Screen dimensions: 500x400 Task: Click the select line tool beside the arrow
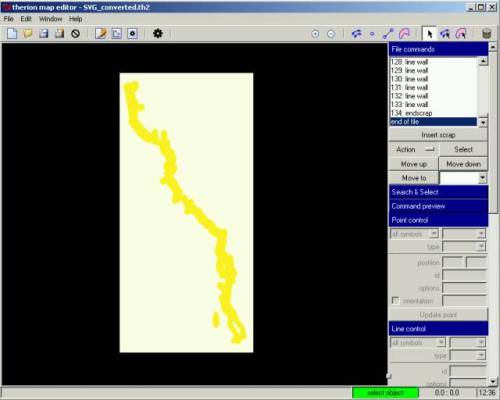[445, 34]
